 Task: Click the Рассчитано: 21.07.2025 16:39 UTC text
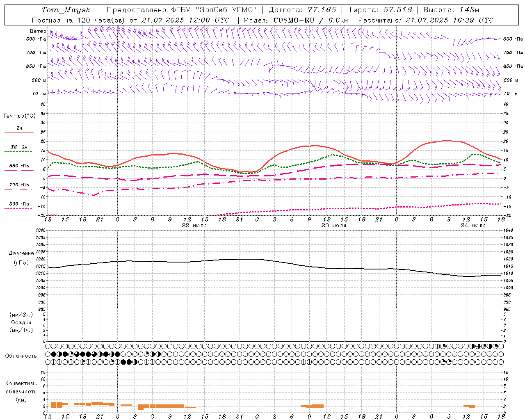[x=426, y=20]
